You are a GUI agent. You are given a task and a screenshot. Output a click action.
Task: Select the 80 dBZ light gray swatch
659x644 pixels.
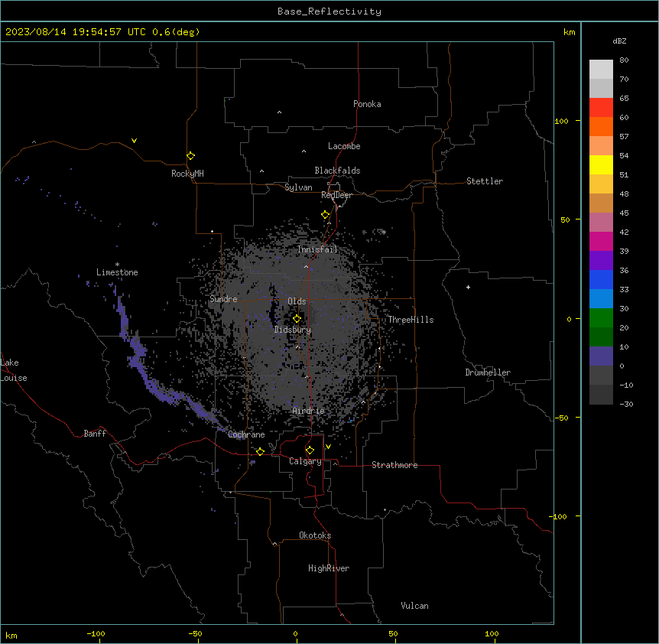click(x=601, y=70)
